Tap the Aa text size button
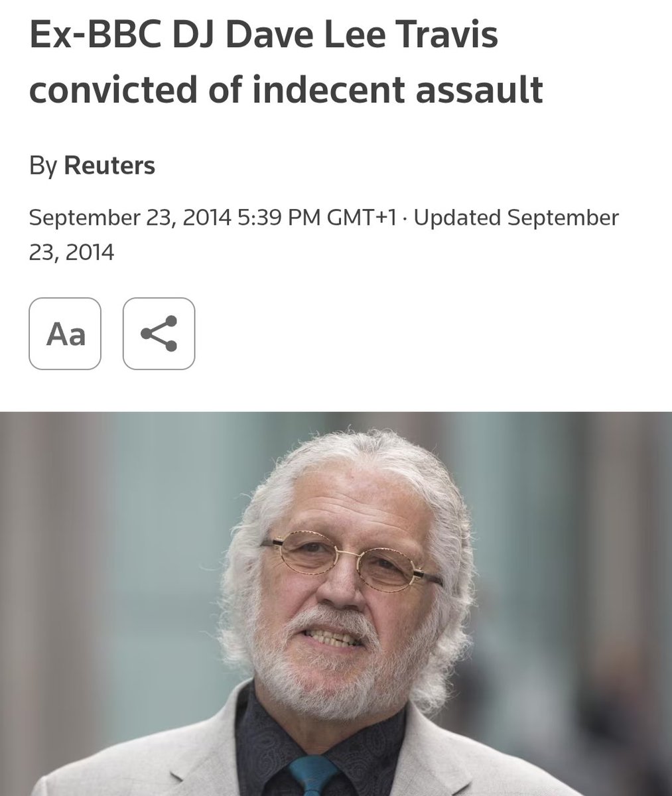Viewport: 672px width, 796px height. point(65,334)
